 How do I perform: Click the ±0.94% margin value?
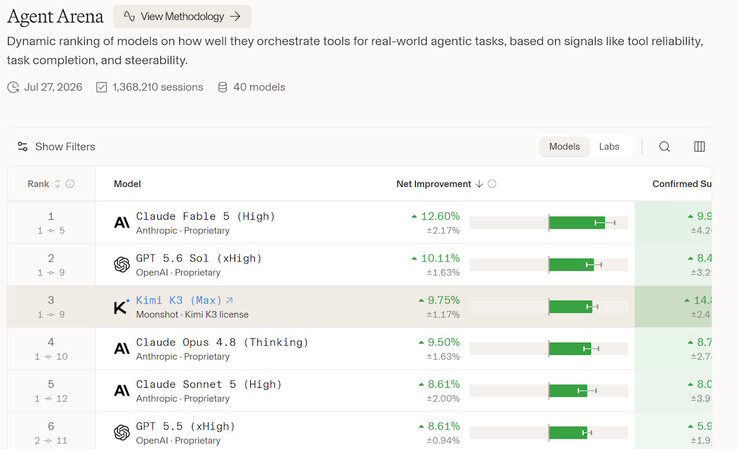443,441
